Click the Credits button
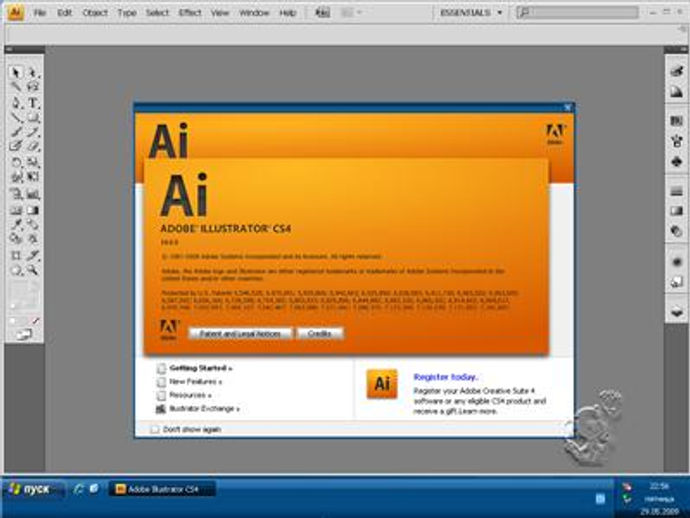The width and height of the screenshot is (690, 518). pos(319,334)
